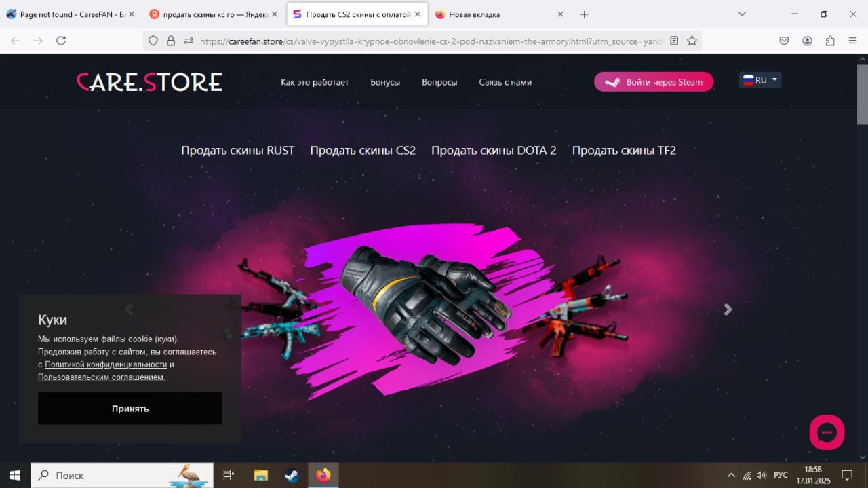
Task: Click the padlock site security icon
Action: pos(170,41)
